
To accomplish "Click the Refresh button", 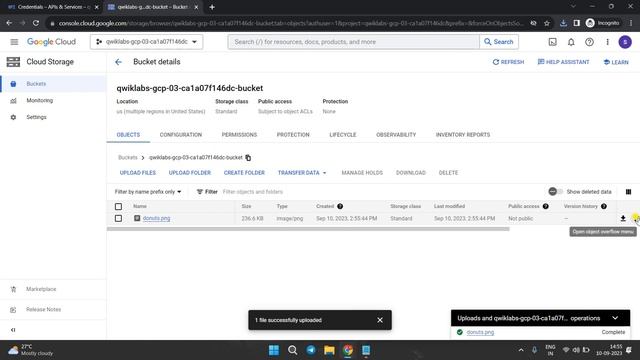I will [508, 62].
